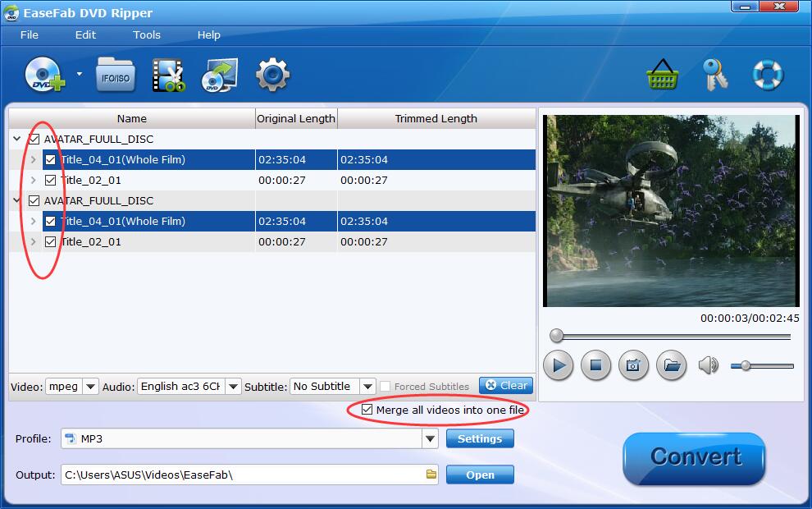
Task: Open the Audio English ac3 dropdown
Action: pos(234,387)
